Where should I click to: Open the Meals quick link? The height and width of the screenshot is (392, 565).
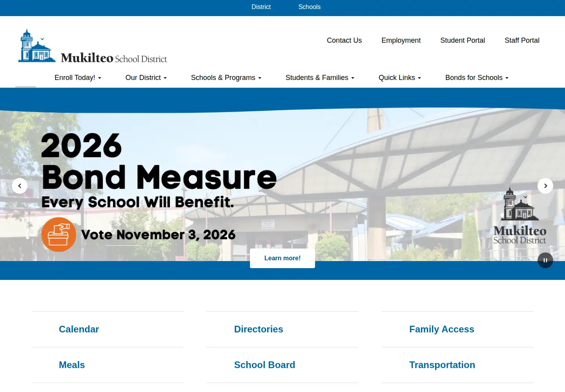coord(72,365)
